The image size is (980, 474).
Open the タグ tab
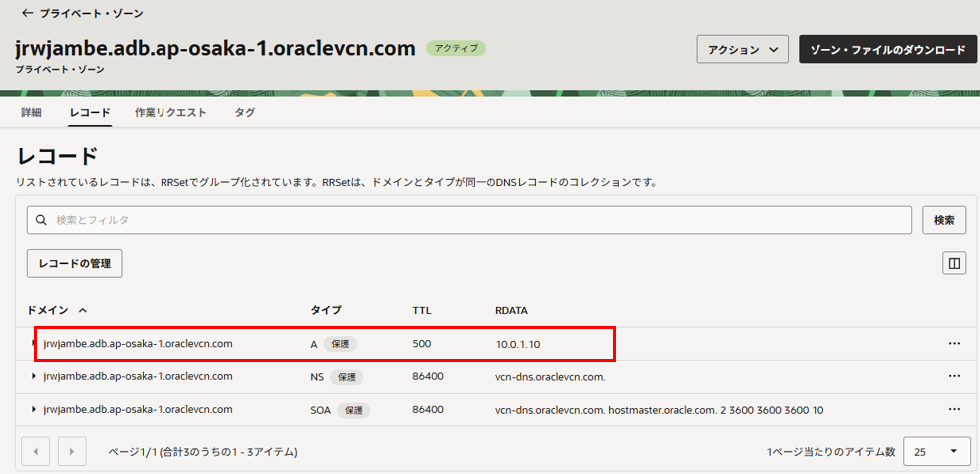click(x=244, y=113)
